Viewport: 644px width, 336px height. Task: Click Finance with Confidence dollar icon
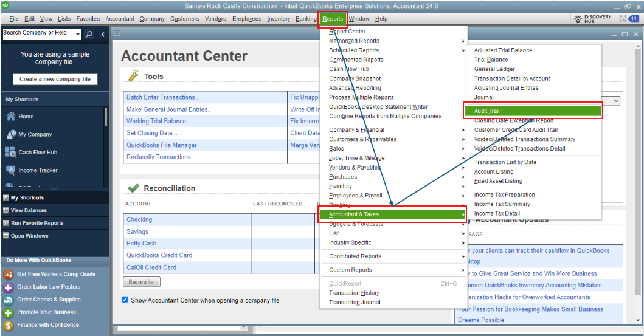pos(9,325)
